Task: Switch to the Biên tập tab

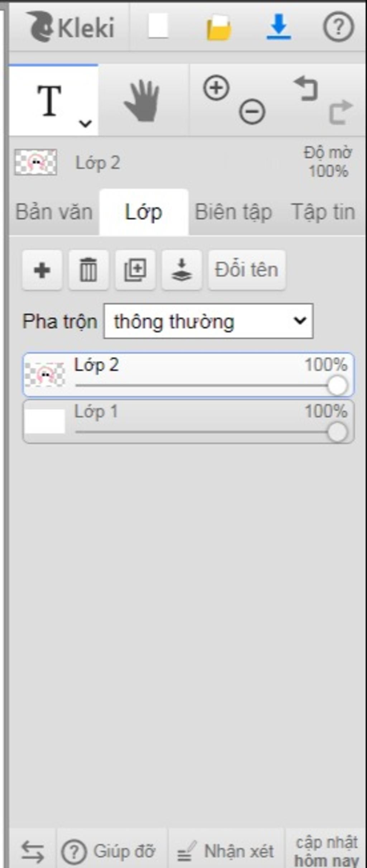Action: [233, 212]
